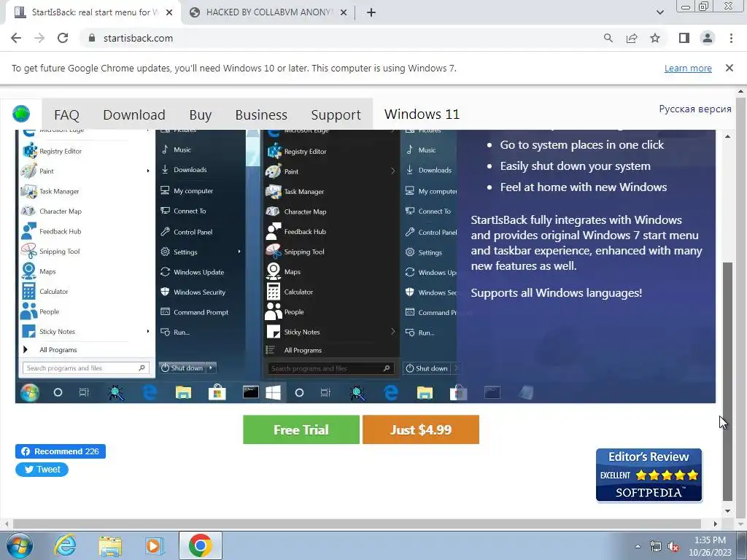Click the Tweet button
Screen dimensions: 747x560
(x=42, y=470)
